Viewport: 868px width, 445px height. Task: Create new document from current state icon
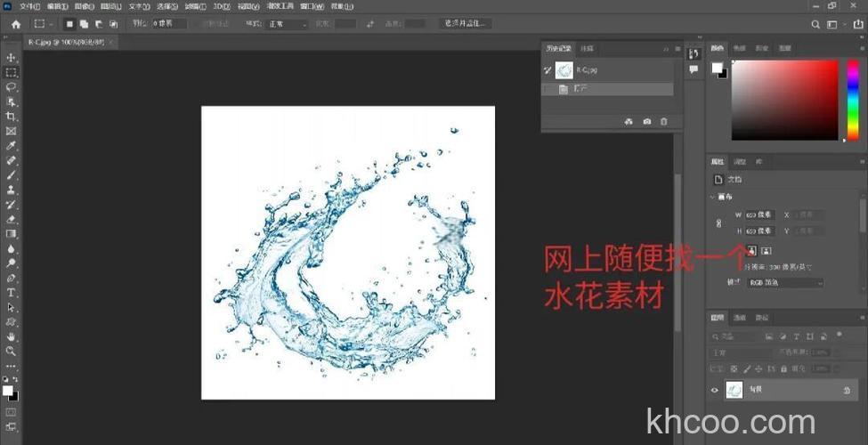[x=629, y=121]
